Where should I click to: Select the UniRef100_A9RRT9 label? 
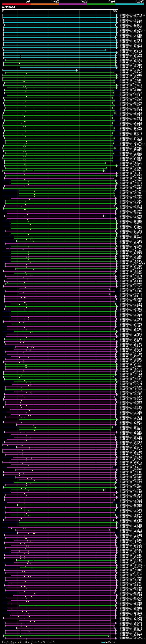(x=131, y=633)
